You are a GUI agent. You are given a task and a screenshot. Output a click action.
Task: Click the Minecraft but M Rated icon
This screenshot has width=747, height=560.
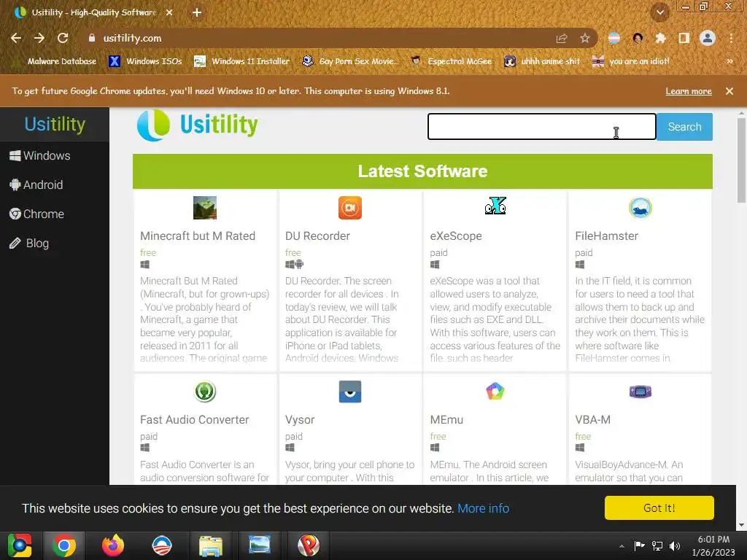click(x=205, y=208)
